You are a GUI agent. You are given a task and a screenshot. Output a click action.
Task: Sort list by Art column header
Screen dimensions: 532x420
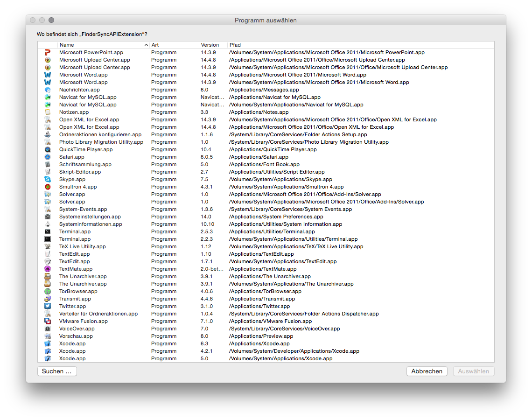pyautogui.click(x=173, y=45)
